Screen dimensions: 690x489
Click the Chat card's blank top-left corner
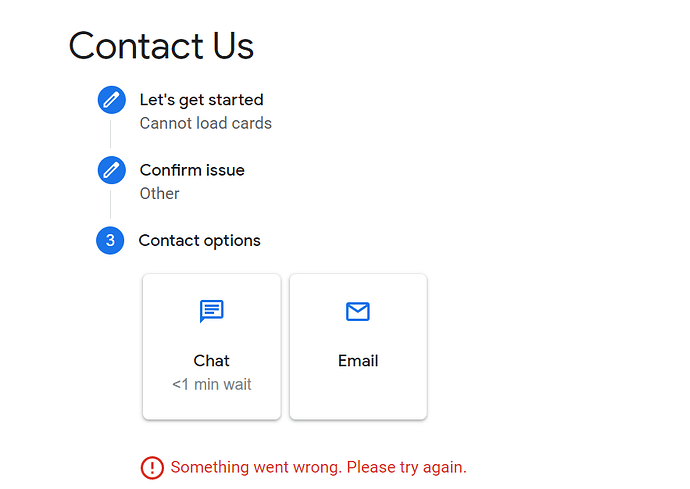click(158, 288)
